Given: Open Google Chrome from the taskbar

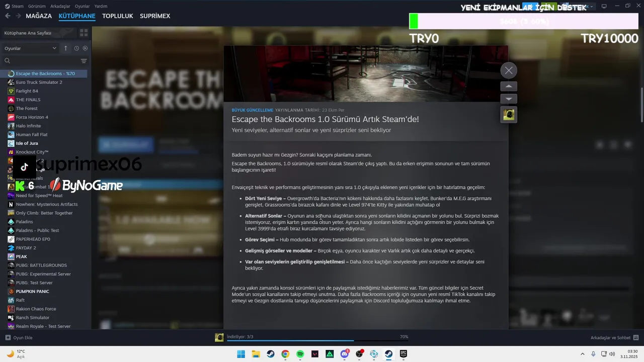Looking at the screenshot, I should click(x=285, y=354).
